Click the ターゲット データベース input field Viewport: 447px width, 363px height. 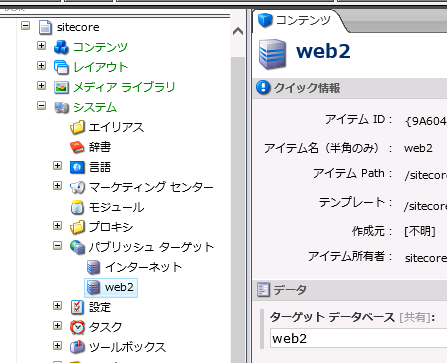coord(359,338)
